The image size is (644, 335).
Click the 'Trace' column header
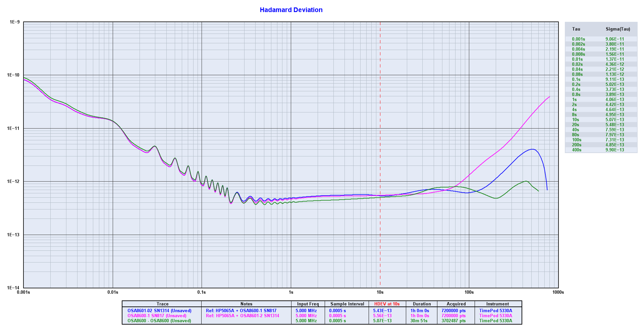tap(162, 304)
